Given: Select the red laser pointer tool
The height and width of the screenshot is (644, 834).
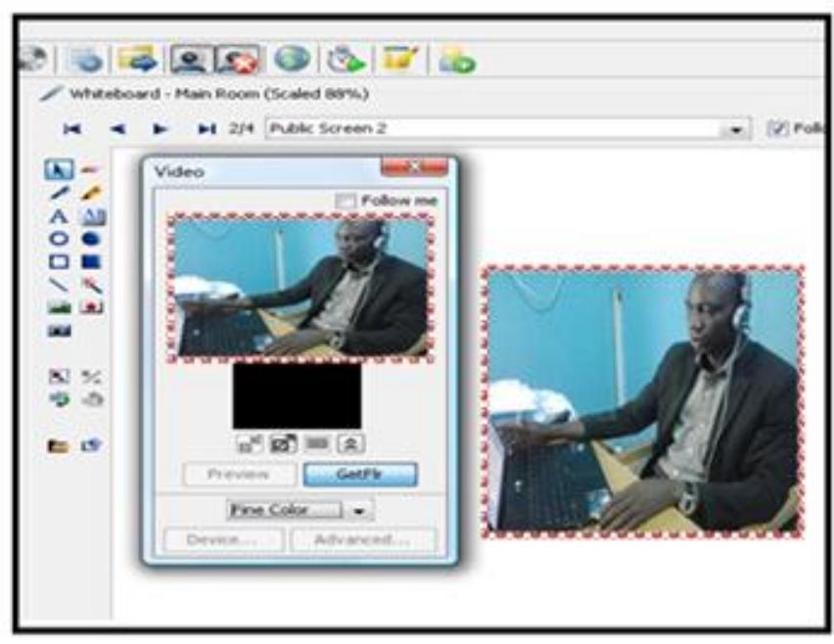Looking at the screenshot, I should coord(91,169).
